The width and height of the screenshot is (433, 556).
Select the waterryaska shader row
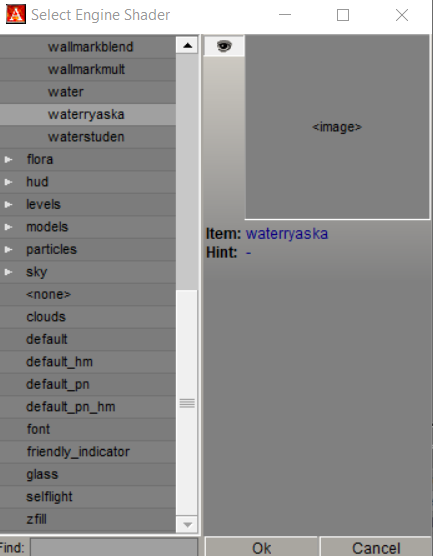click(x=88, y=115)
